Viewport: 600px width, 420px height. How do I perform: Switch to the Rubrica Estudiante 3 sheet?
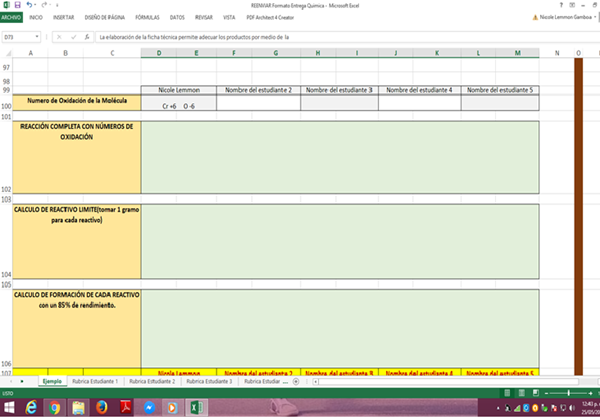coord(209,381)
